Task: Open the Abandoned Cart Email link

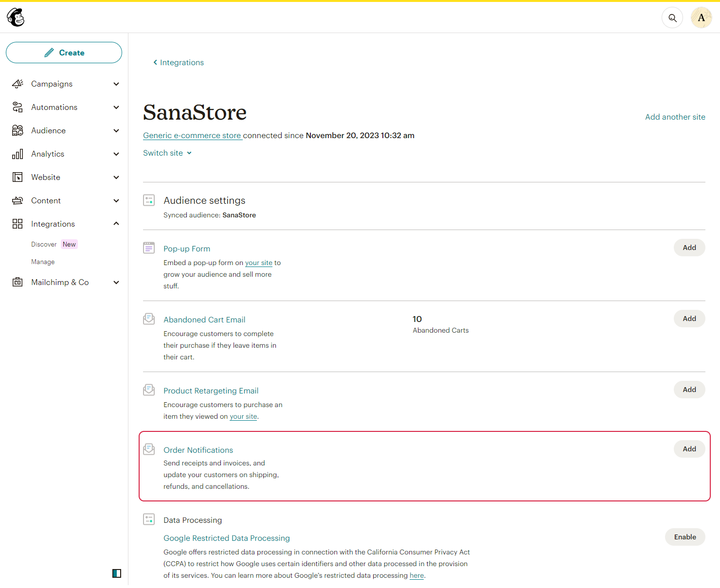Action: (204, 320)
